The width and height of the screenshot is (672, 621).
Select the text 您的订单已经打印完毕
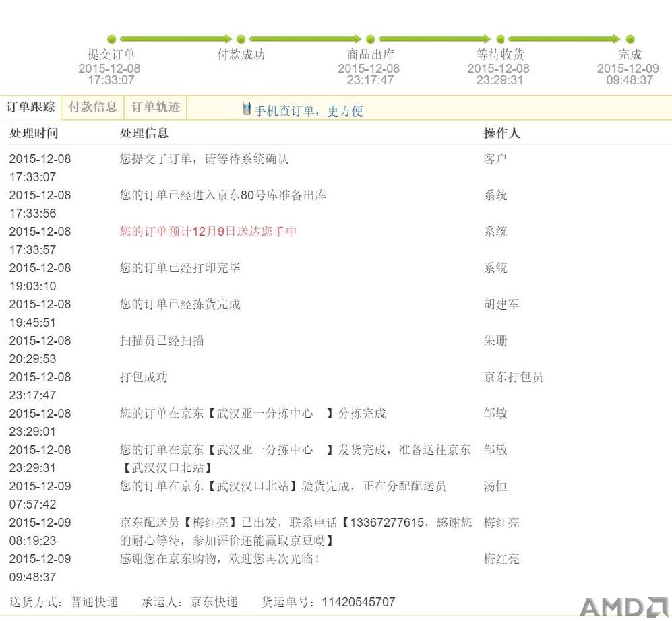pyautogui.click(x=180, y=268)
